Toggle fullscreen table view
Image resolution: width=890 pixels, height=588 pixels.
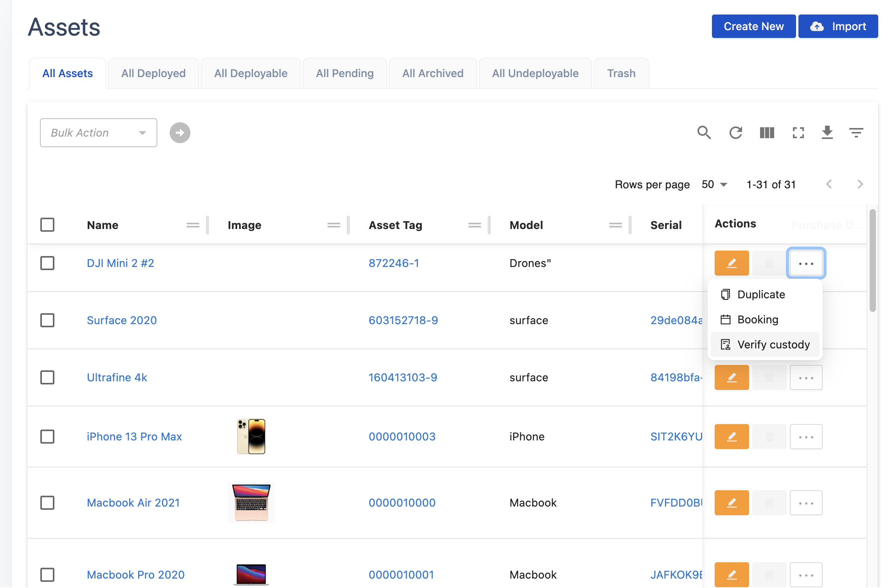pyautogui.click(x=798, y=133)
